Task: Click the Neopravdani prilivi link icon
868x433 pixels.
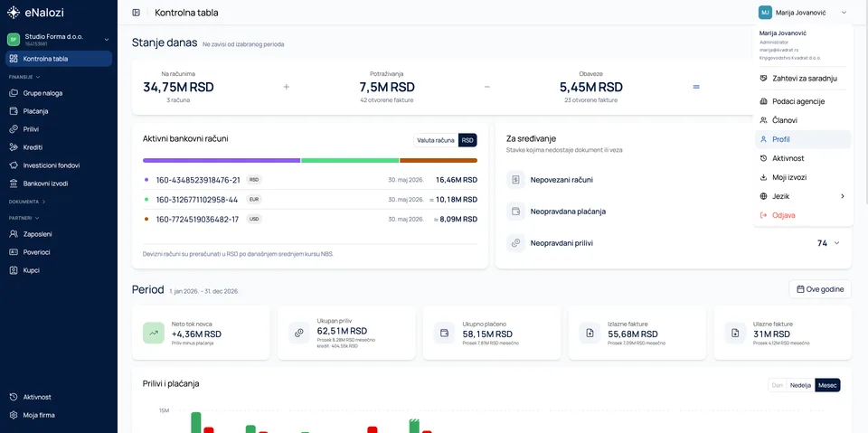Action: point(515,243)
